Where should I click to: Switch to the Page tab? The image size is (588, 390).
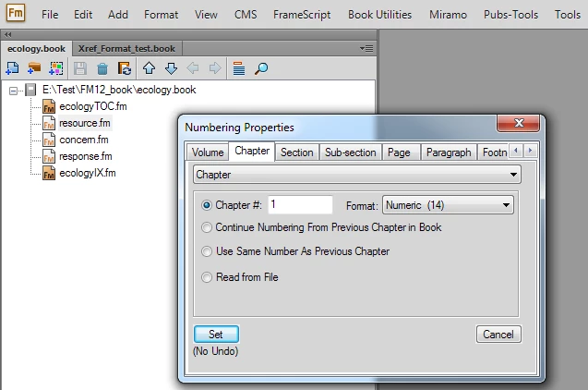pos(399,152)
